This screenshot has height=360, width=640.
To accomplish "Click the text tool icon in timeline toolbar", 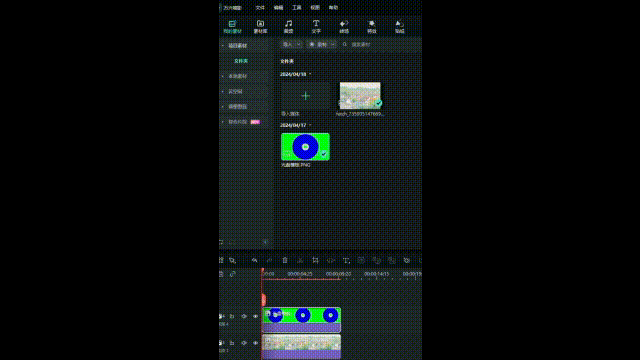I will [x=346, y=260].
